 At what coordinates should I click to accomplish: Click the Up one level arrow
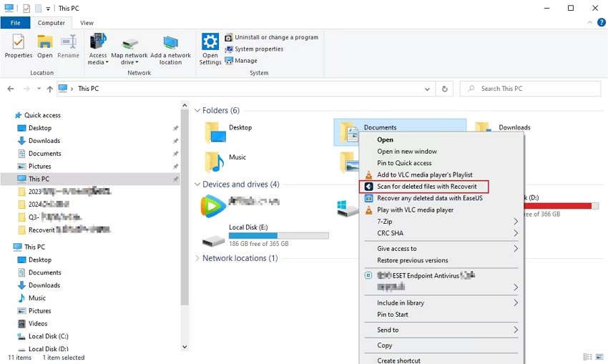tap(49, 89)
